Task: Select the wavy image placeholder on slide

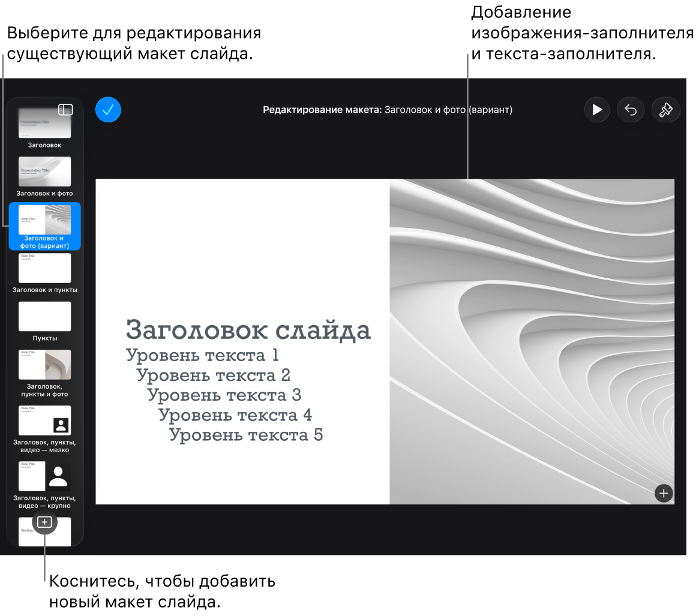Action: click(x=532, y=341)
